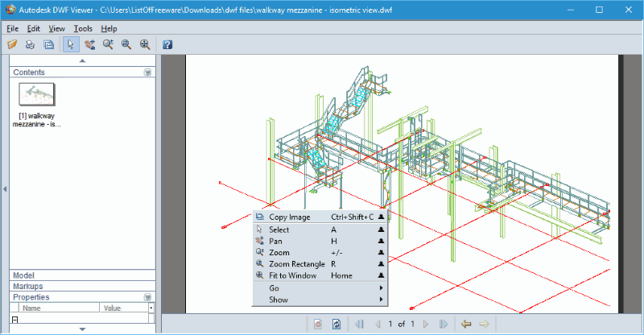Image resolution: width=644 pixels, height=335 pixels.
Task: Go to the previous page
Action: point(378,324)
